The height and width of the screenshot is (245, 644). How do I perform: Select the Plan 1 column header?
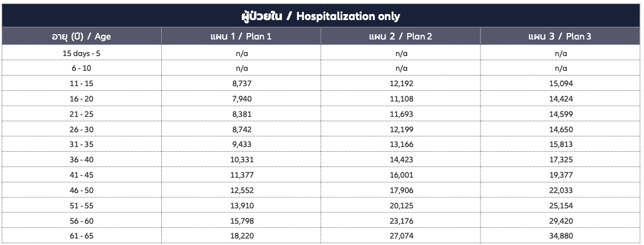tap(241, 36)
